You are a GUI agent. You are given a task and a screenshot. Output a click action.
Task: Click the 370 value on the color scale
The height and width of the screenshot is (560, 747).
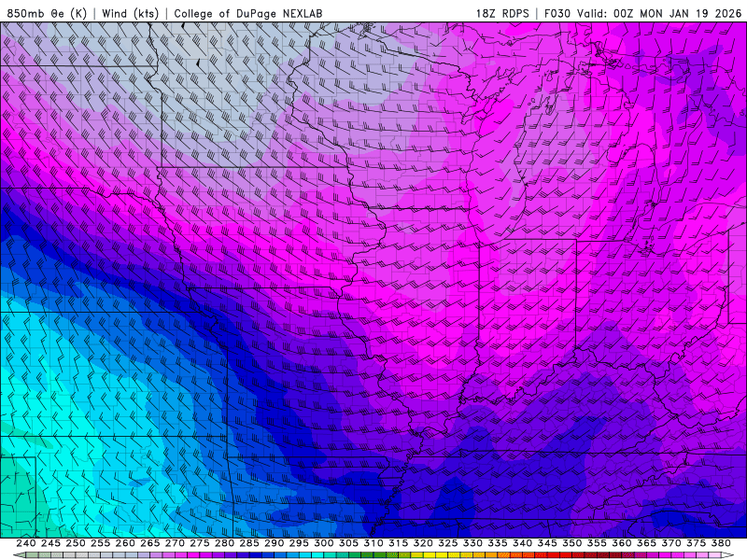pos(671,543)
